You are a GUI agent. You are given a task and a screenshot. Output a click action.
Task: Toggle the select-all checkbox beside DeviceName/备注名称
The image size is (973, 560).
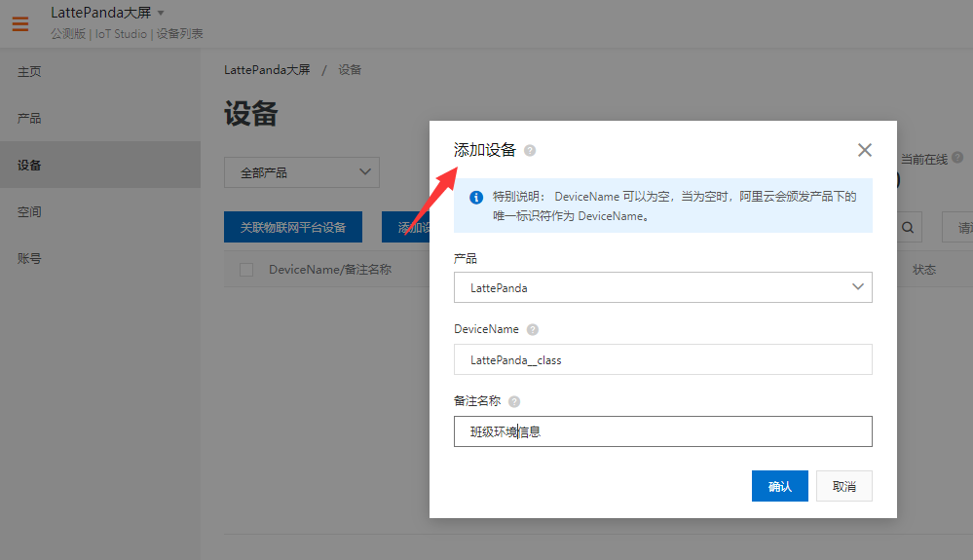coord(246,270)
